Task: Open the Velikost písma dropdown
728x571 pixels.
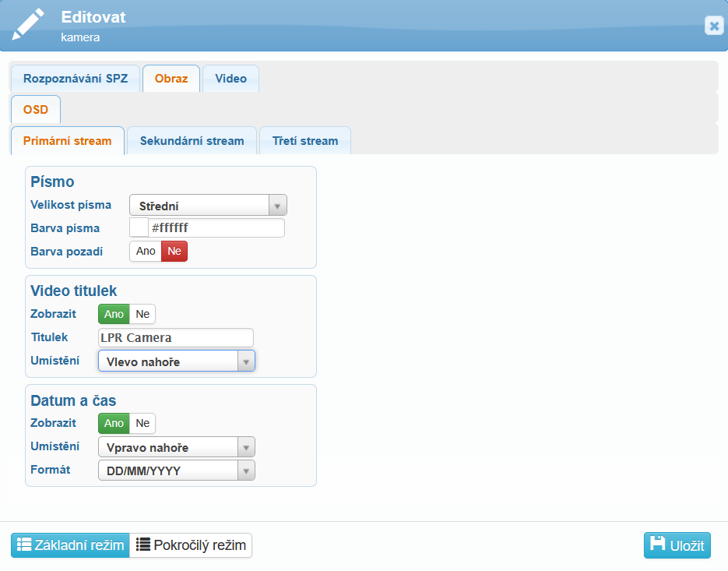Action: (208, 206)
